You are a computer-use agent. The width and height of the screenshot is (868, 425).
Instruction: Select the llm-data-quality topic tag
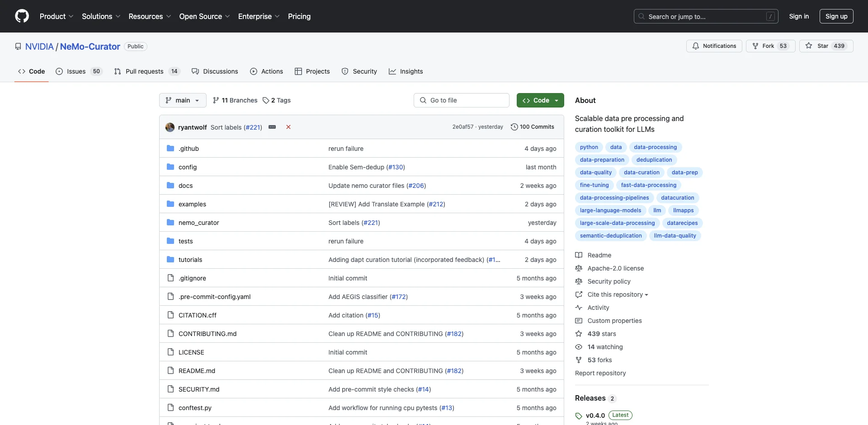point(675,236)
